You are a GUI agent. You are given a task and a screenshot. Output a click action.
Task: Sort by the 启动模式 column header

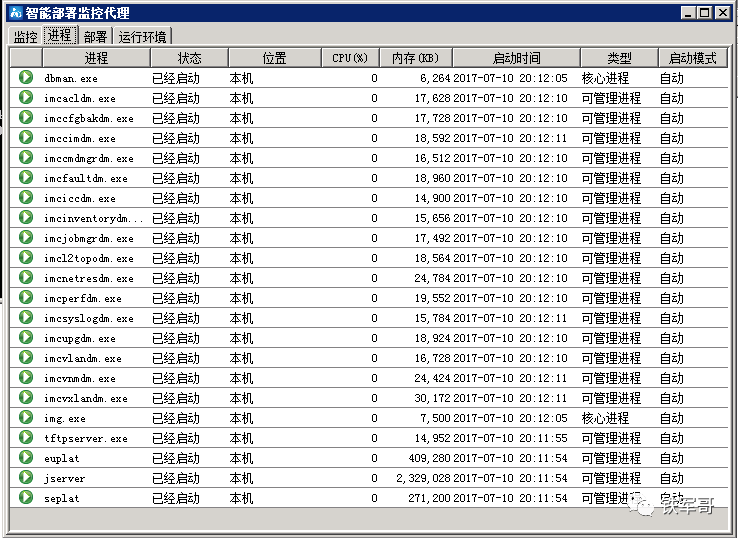pyautogui.click(x=692, y=58)
